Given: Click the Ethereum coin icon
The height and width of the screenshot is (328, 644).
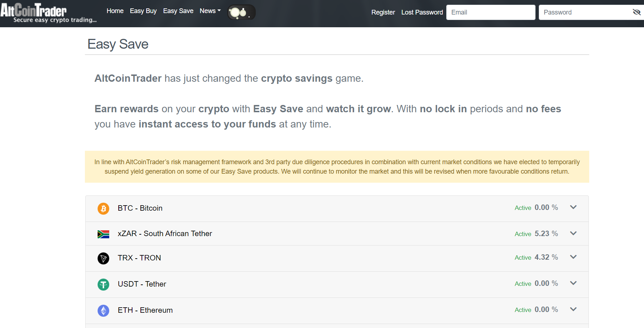Looking at the screenshot, I should 103,311.
